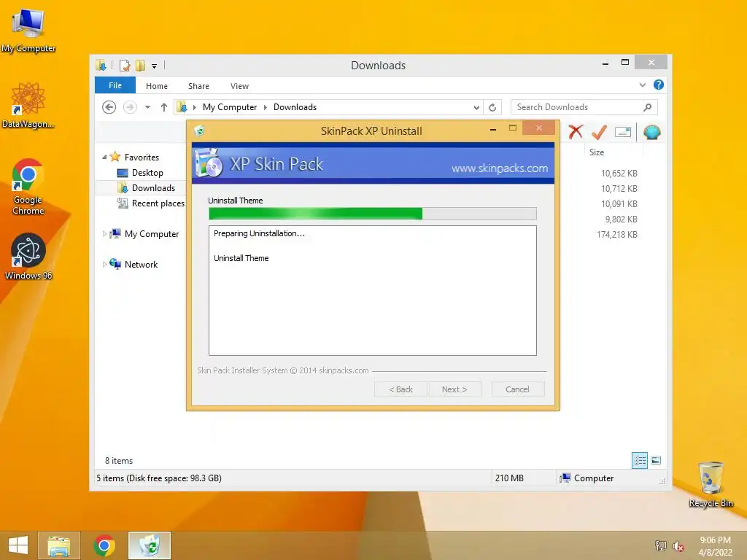Screen dimensions: 747x560
Task: Select Network in the navigation pane
Action: pos(141,264)
